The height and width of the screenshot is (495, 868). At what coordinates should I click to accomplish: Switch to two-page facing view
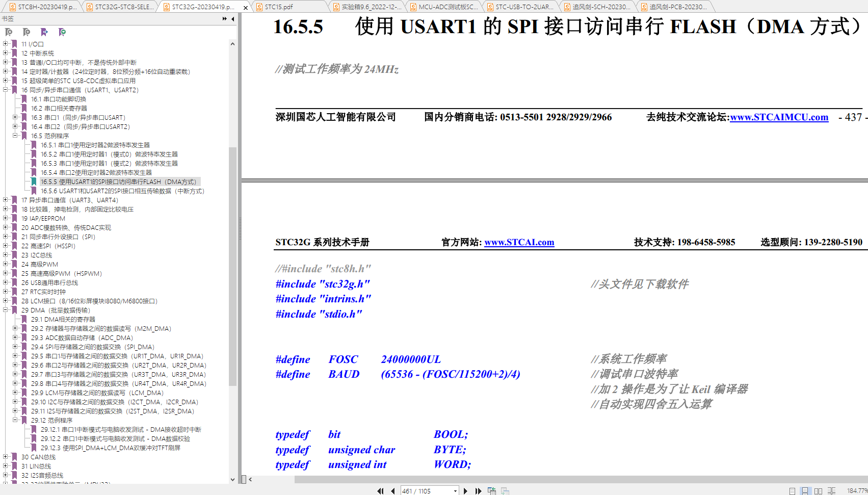(x=818, y=491)
